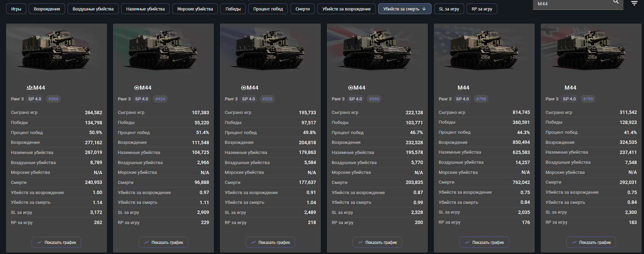Toggle sorting by 'Наземные убийства'
Viewport: 644px width, 254px height.
tap(145, 9)
